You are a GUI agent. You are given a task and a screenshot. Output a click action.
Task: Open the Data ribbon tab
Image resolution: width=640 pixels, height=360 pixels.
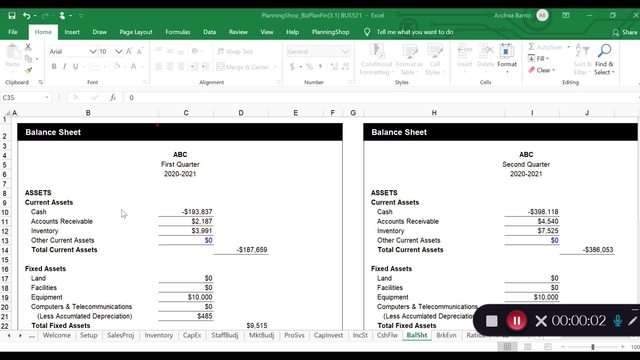[209, 32]
